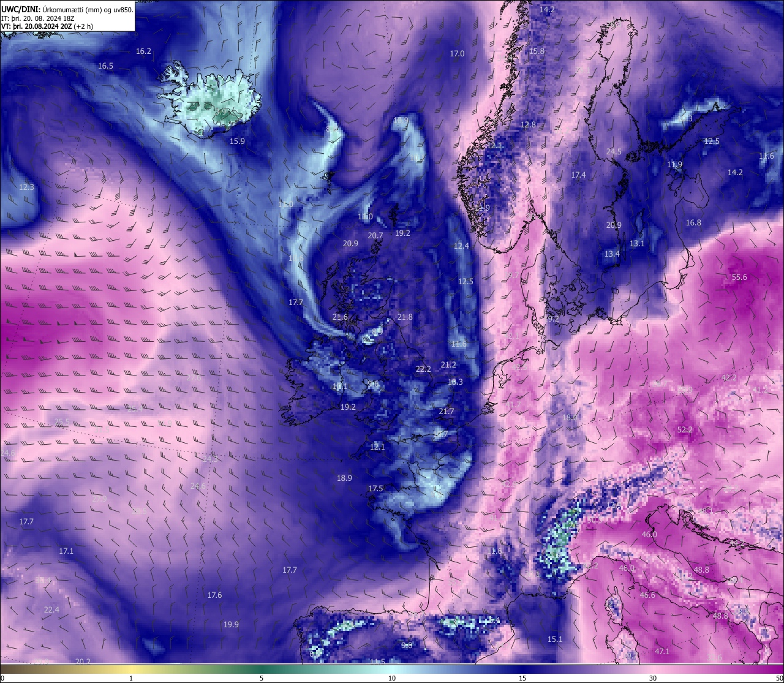The image size is (784, 683).
Task: Click the colorbar tick label 30
Action: tap(653, 679)
